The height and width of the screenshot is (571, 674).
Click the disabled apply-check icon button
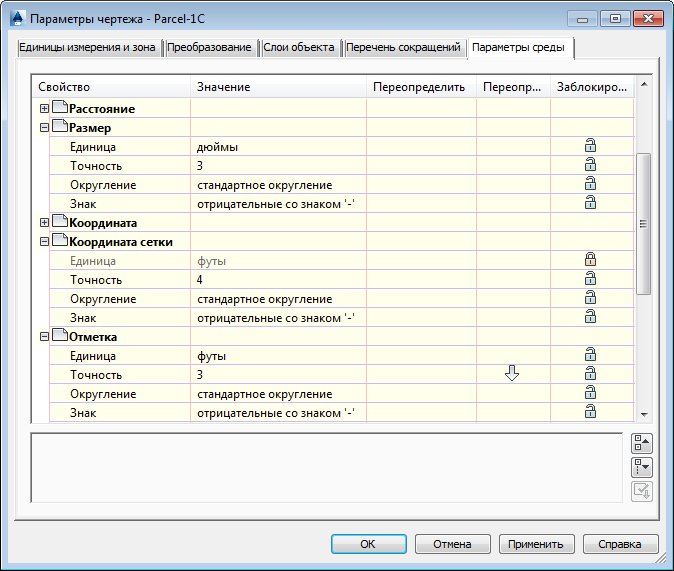pyautogui.click(x=642, y=491)
